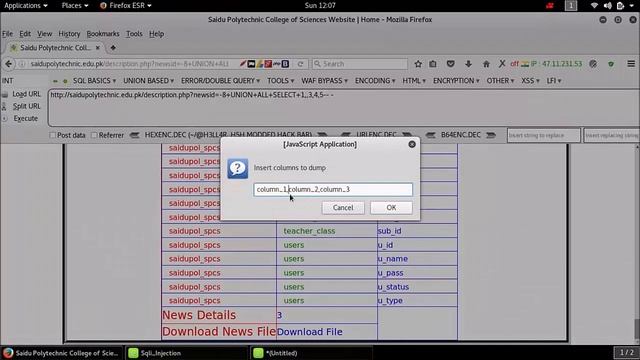Open the volume icon in system tray
The width and height of the screenshot is (640, 360).
607,6
